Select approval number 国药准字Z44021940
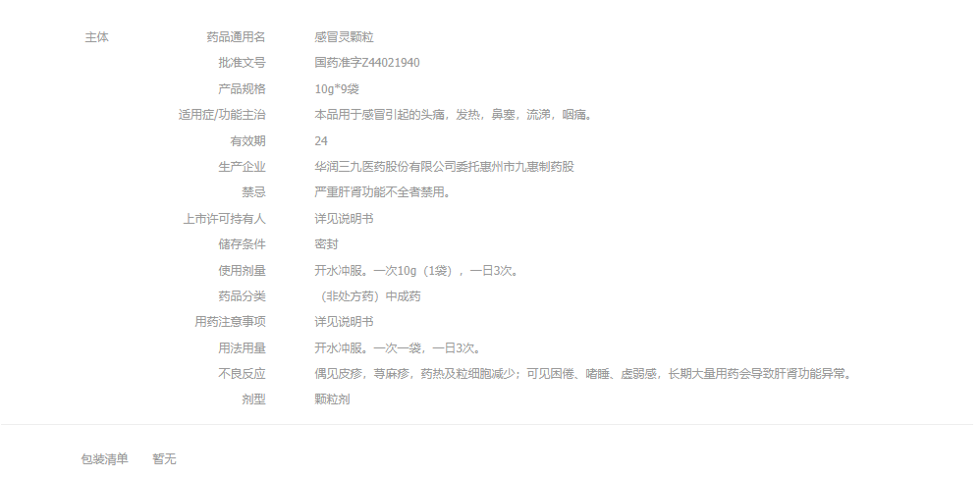The width and height of the screenshot is (980, 478). click(367, 63)
